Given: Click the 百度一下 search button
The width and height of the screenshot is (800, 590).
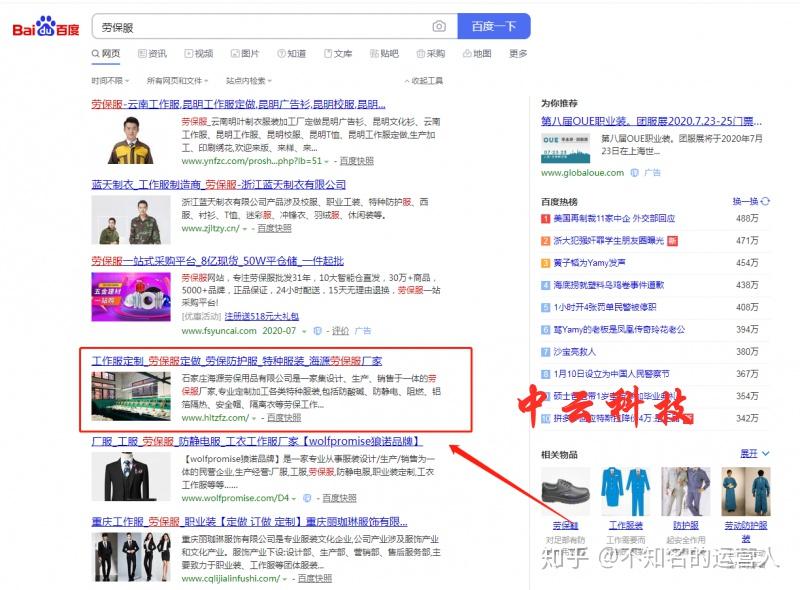Looking at the screenshot, I should tap(494, 25).
